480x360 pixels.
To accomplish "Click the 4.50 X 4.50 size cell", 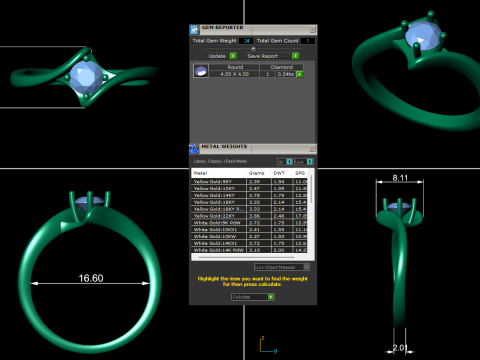I will click(x=234, y=74).
